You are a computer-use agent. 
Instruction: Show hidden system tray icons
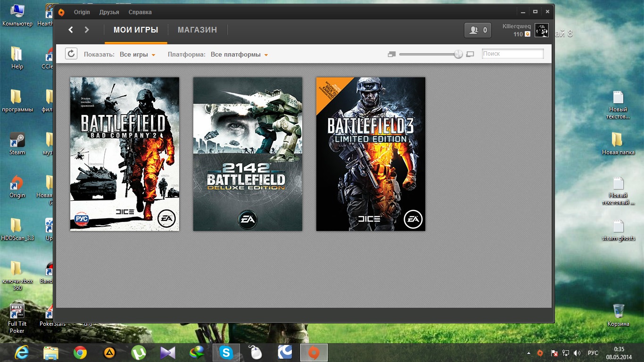coord(528,353)
